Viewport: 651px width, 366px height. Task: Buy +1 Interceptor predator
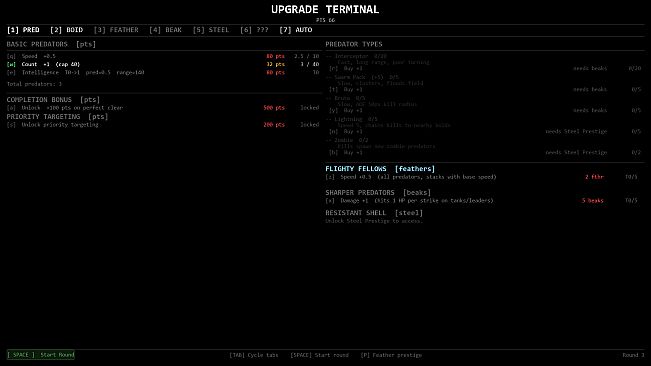(485, 68)
